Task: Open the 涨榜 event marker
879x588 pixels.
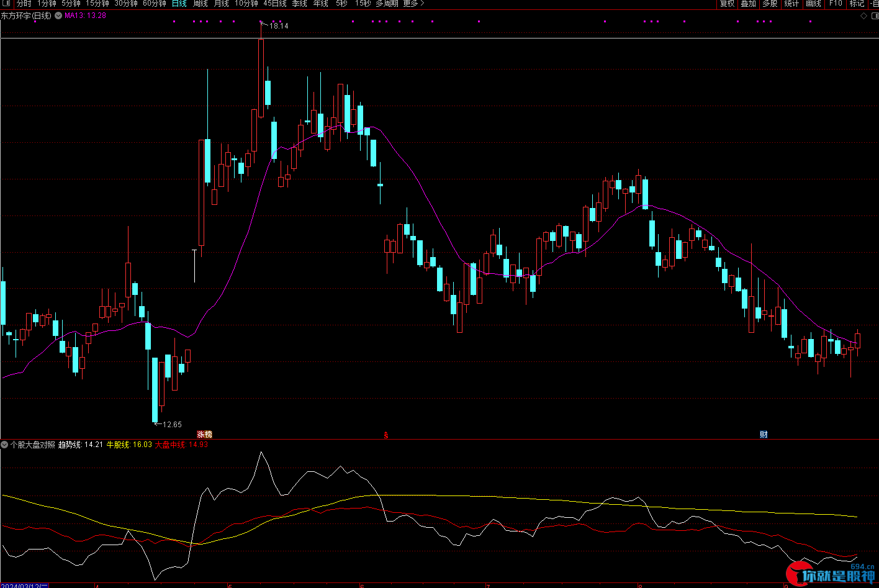Action: tap(204, 435)
